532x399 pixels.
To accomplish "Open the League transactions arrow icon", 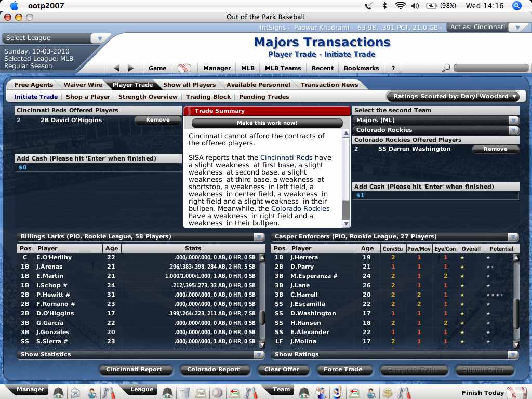I will pyautogui.click(x=234, y=393).
